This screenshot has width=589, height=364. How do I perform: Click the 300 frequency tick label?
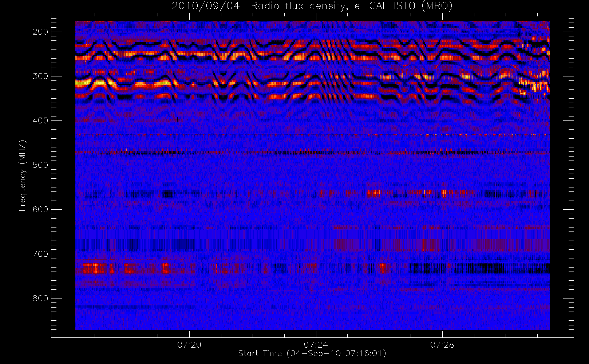coord(40,76)
